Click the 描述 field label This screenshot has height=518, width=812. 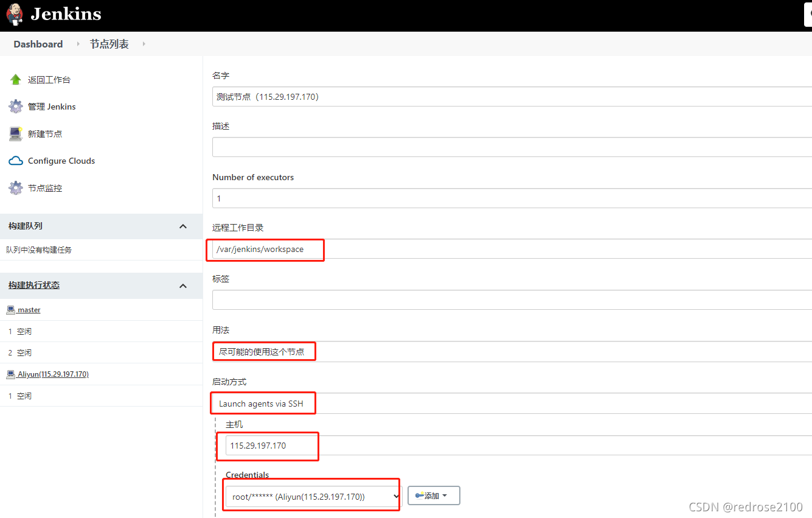pos(221,126)
